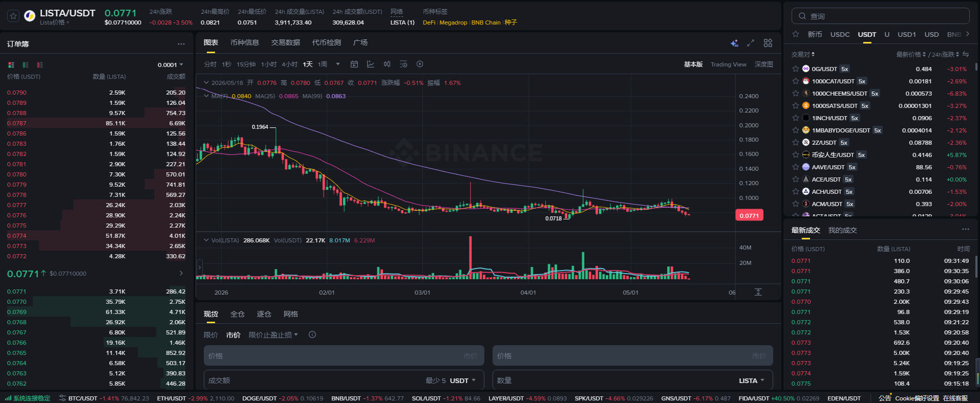This screenshot has height=403, width=980.
Task: Open the 广场 tab
Action: 360,42
